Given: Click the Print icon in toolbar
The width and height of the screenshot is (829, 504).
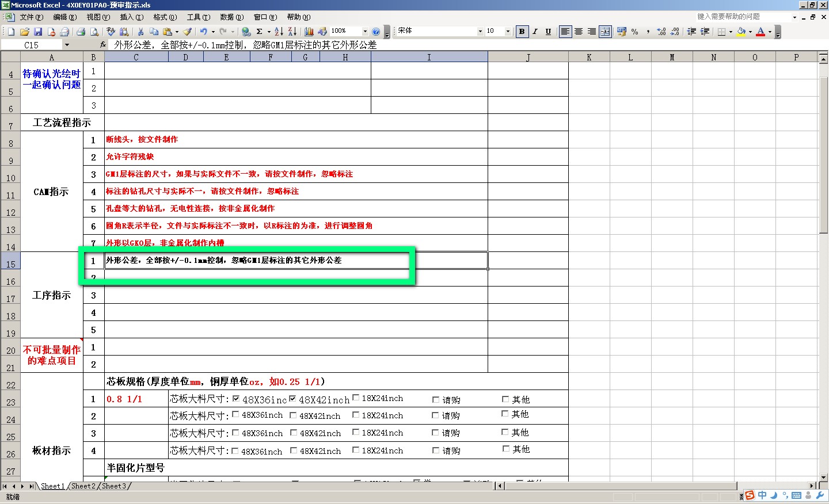Looking at the screenshot, I should pos(81,32).
